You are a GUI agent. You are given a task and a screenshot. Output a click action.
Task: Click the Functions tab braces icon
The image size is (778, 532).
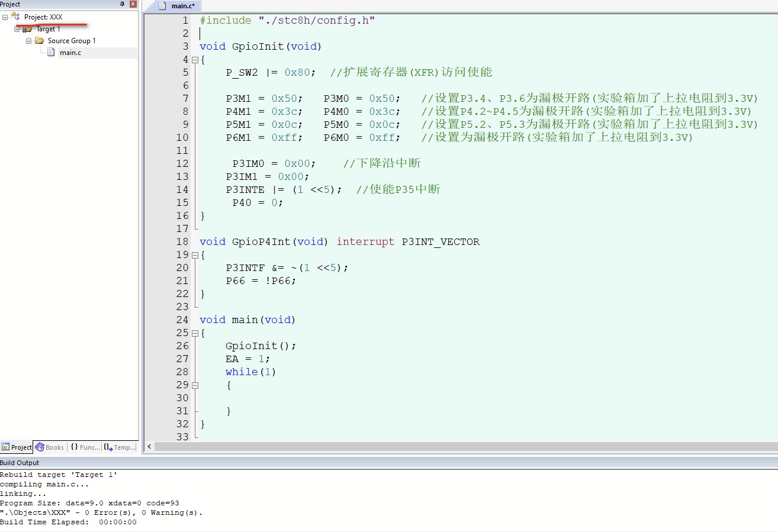click(75, 447)
